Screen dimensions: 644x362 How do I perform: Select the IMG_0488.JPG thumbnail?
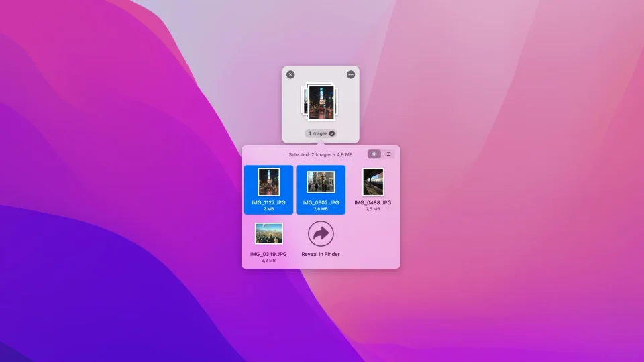click(373, 182)
